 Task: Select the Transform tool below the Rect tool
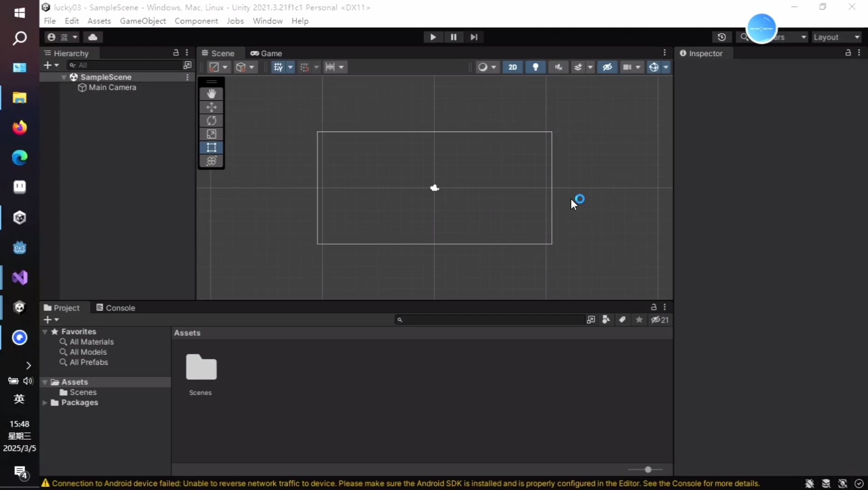pyautogui.click(x=212, y=161)
